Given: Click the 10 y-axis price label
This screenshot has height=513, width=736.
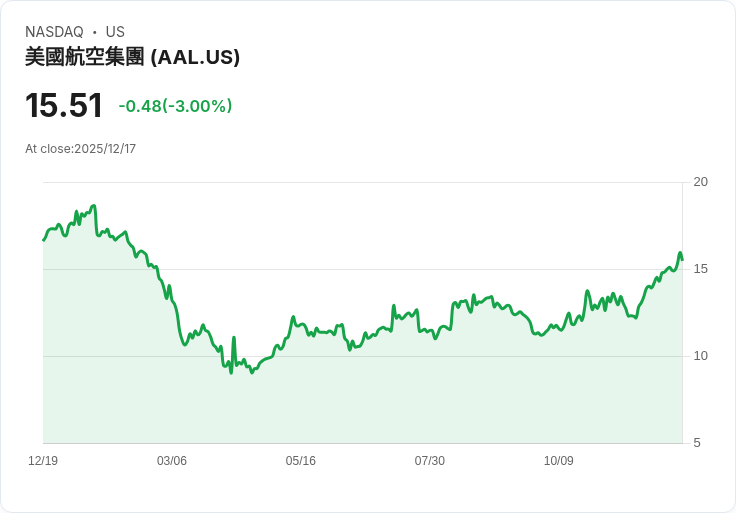Looking at the screenshot, I should (700, 356).
